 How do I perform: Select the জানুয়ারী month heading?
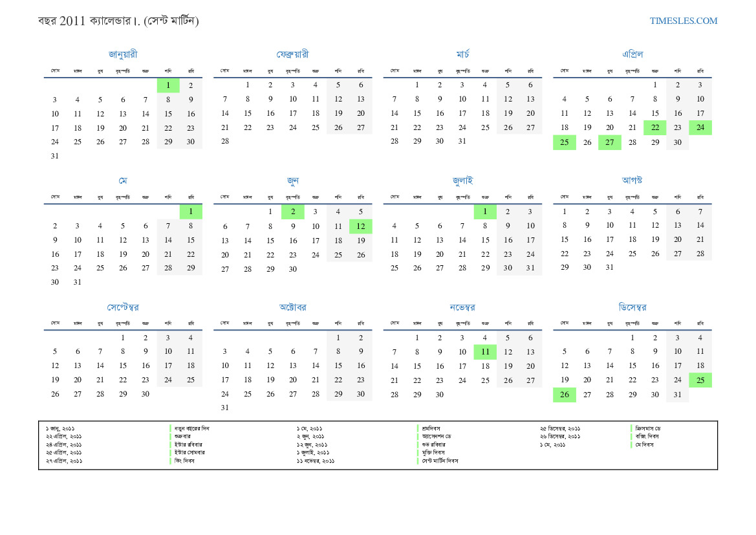(x=123, y=54)
